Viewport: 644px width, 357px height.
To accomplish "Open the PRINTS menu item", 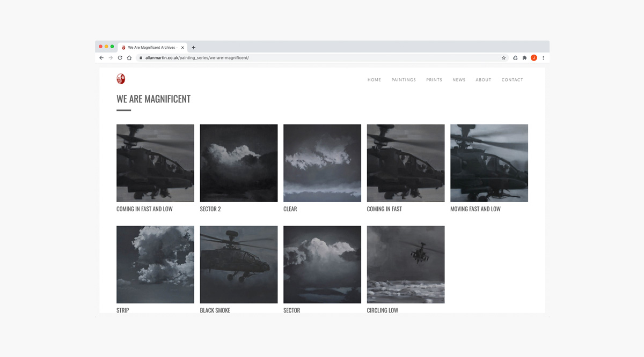I will (434, 80).
